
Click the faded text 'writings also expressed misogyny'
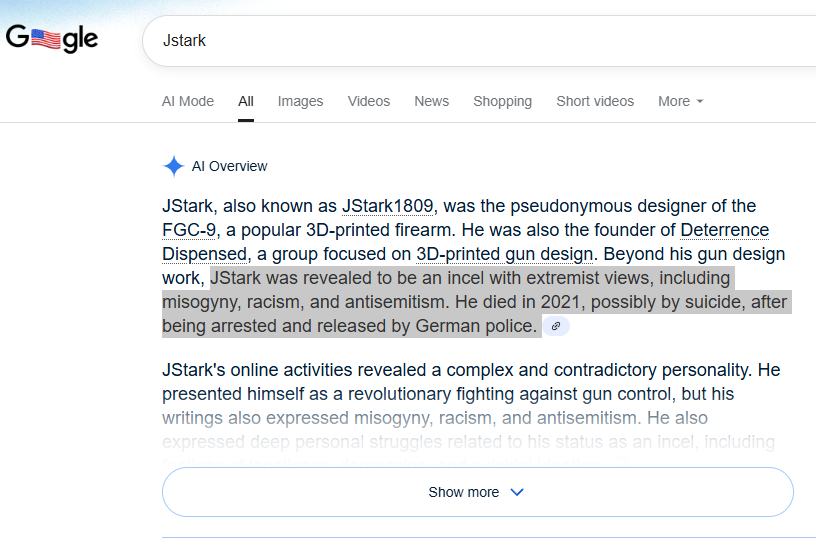(297, 418)
